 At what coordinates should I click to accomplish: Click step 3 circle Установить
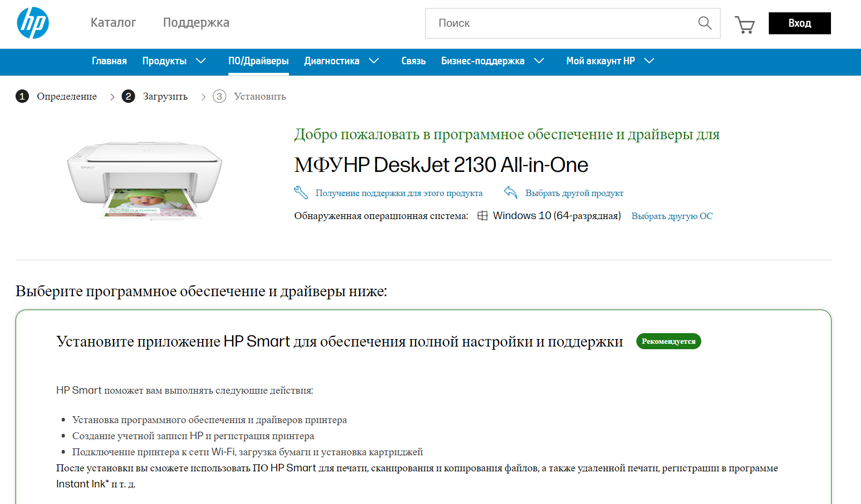[219, 96]
